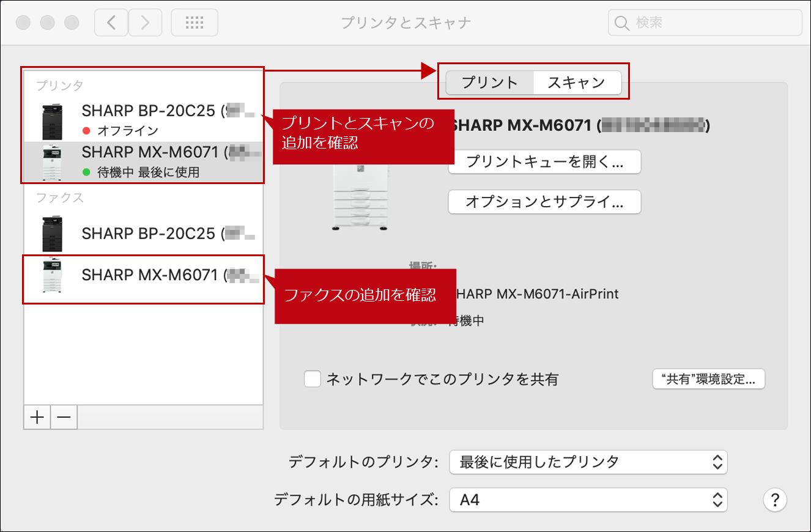Screen dimensions: 811x532
Task: Click the ファクス section header
Action: 59,198
